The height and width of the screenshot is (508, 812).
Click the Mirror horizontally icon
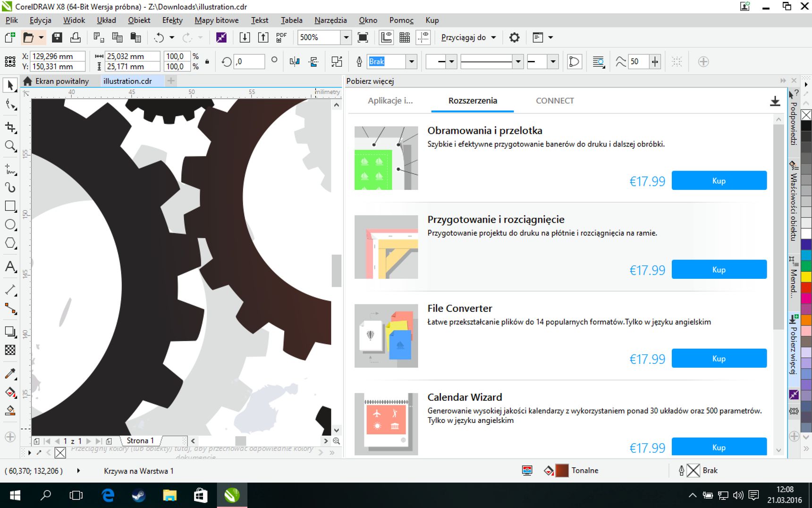[x=295, y=61]
